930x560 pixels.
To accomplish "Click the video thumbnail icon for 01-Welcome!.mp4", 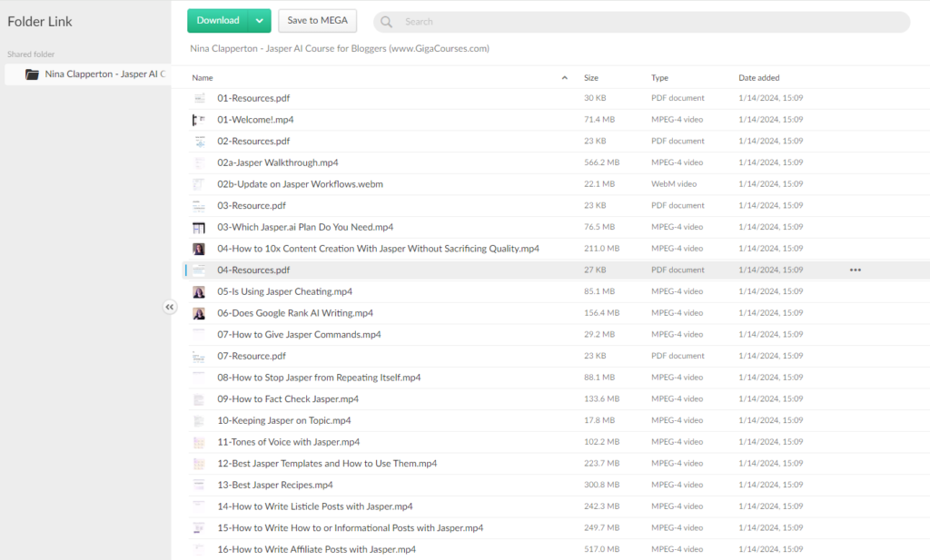I will click(x=199, y=120).
